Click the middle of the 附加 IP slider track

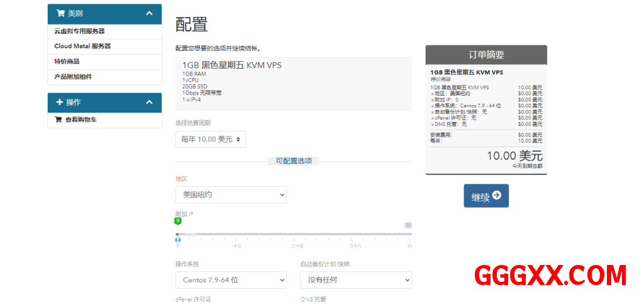click(x=294, y=234)
